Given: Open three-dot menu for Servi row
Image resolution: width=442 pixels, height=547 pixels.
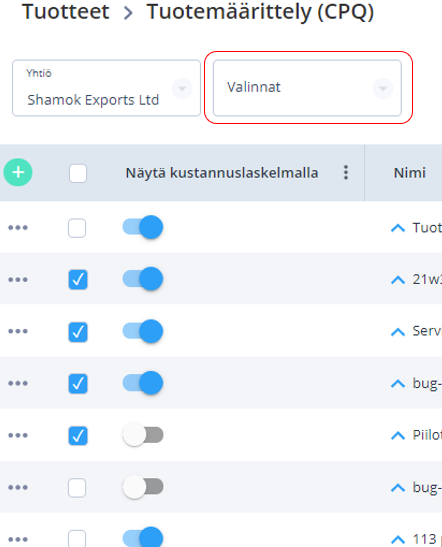Looking at the screenshot, I should (x=18, y=331).
